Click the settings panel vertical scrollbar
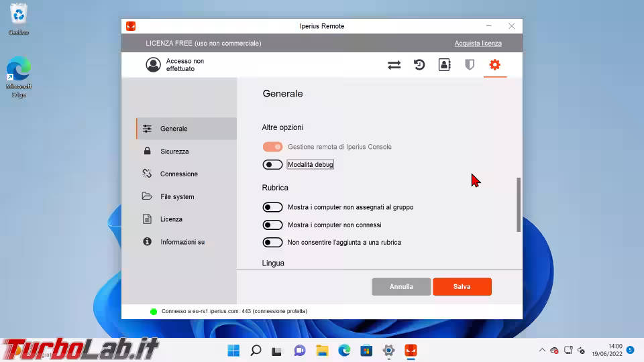This screenshot has width=644, height=362. [x=519, y=204]
